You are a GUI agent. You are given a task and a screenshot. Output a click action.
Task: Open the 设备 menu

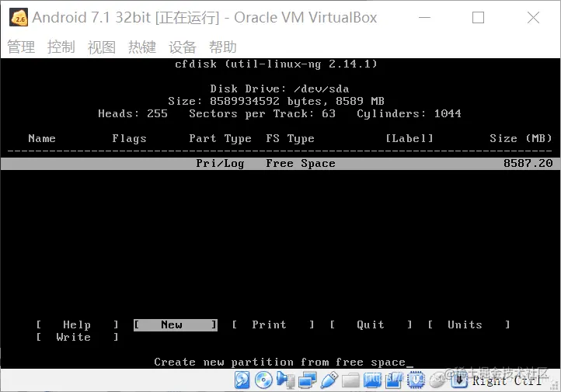coord(183,47)
